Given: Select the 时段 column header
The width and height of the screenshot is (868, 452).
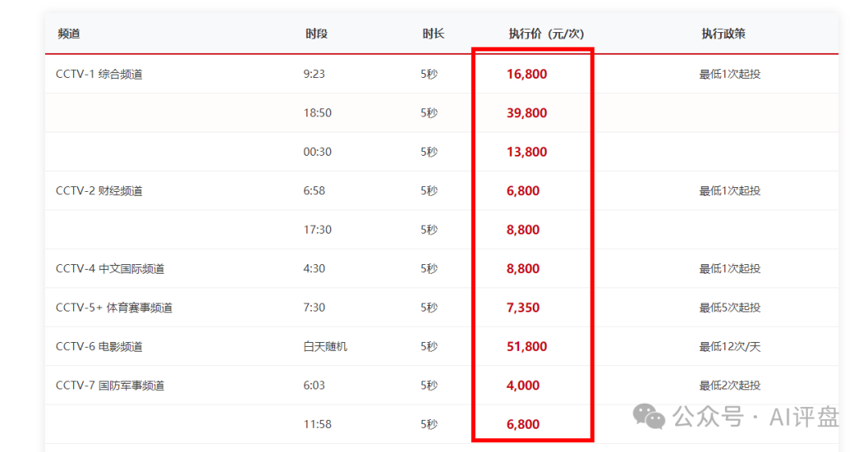Looking at the screenshot, I should [x=316, y=34].
